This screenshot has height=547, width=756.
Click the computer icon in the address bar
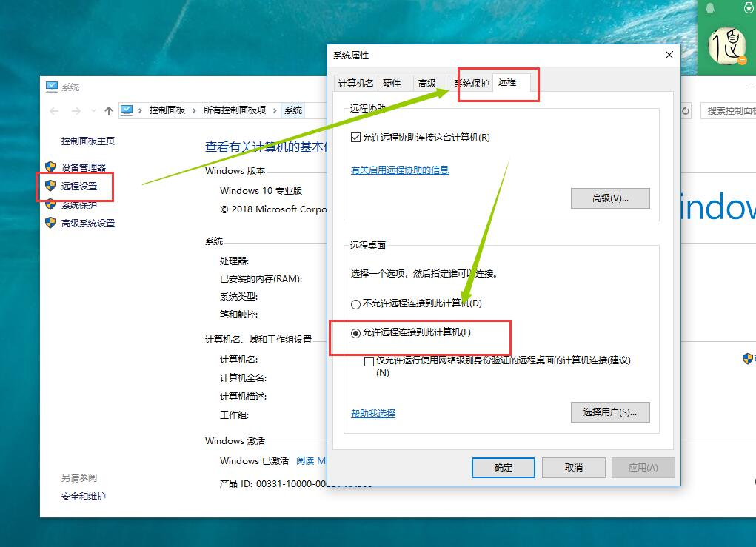pyautogui.click(x=127, y=109)
